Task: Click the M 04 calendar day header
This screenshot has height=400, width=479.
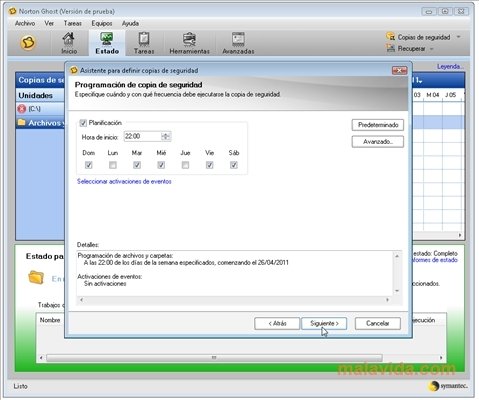Action: point(433,95)
